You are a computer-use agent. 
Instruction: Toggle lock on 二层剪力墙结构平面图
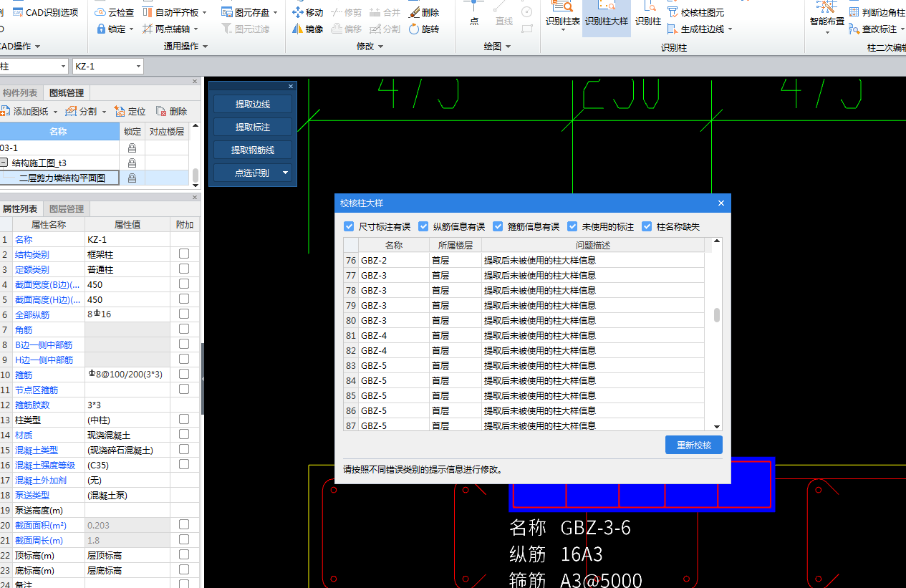[x=132, y=178]
